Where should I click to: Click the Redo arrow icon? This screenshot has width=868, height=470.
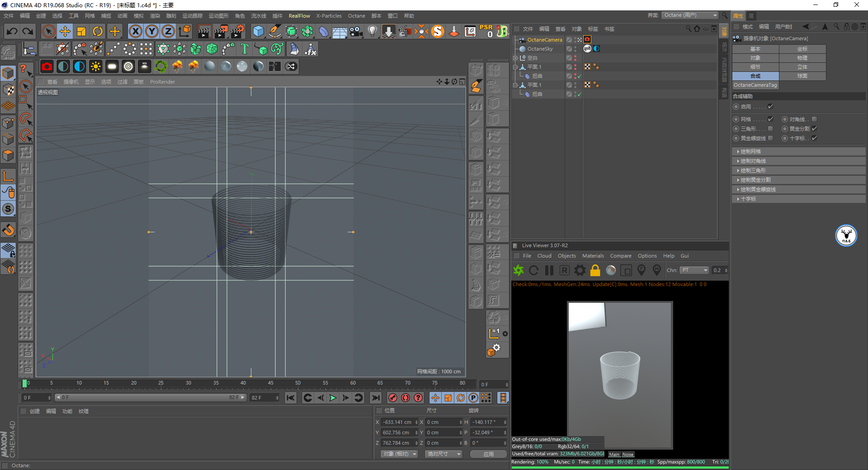coord(28,32)
